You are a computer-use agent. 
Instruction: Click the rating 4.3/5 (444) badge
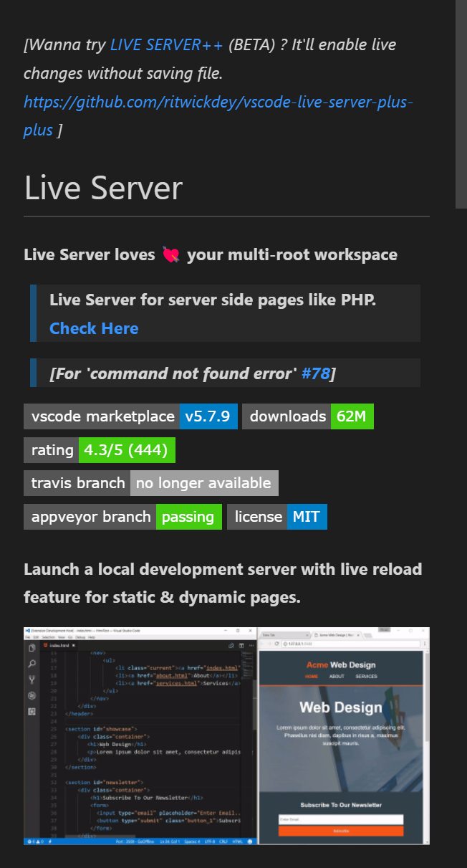click(x=100, y=450)
